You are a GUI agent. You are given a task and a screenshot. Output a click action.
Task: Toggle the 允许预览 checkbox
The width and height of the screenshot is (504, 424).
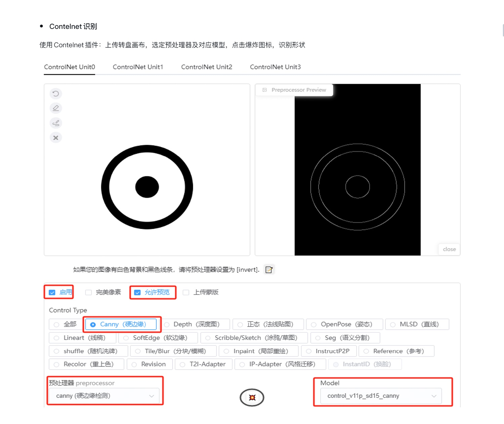click(x=137, y=292)
